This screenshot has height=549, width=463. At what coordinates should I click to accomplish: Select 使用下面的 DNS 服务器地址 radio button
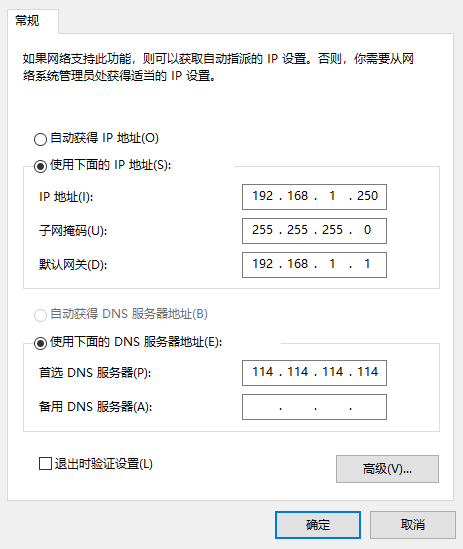40,343
